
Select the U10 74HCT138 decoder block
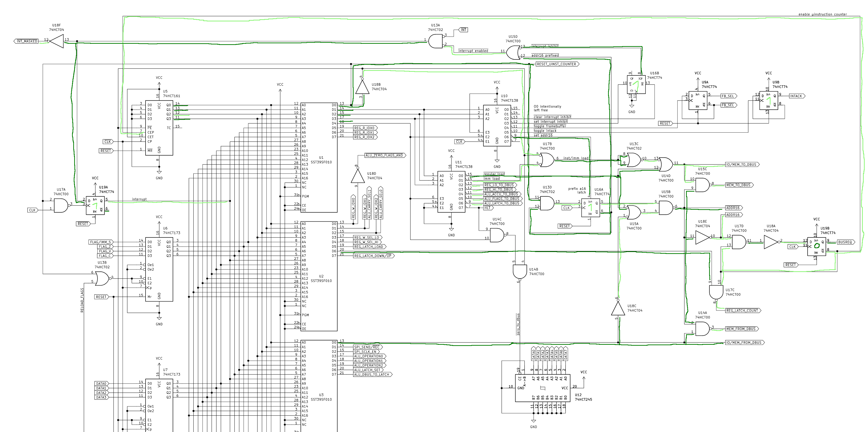497,125
